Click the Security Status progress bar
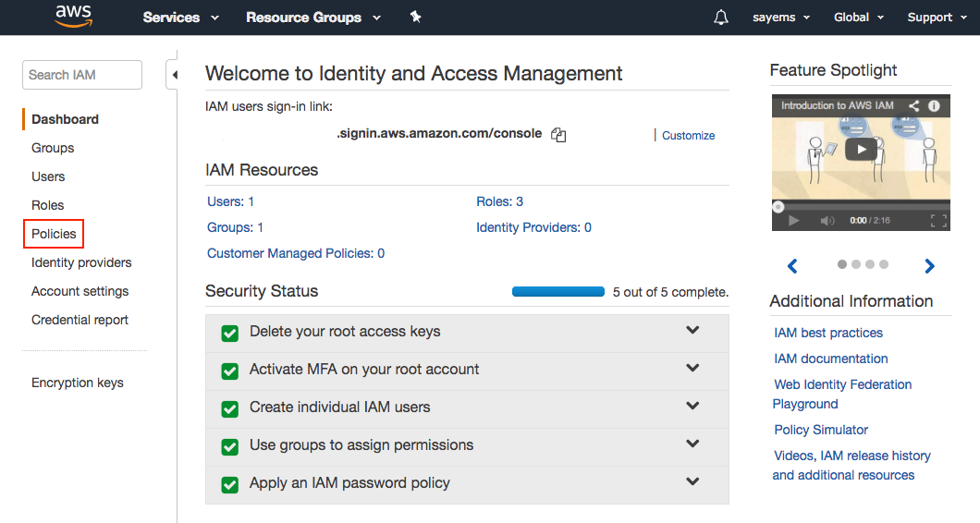Image resolution: width=980 pixels, height=523 pixels. tap(558, 292)
